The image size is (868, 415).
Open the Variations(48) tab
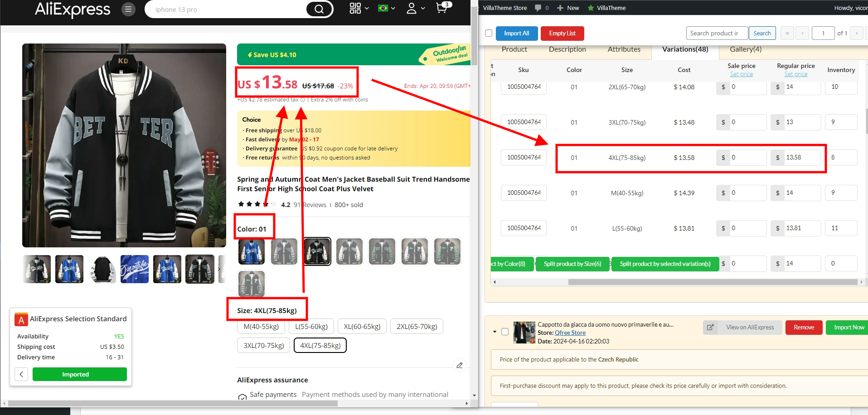(685, 49)
